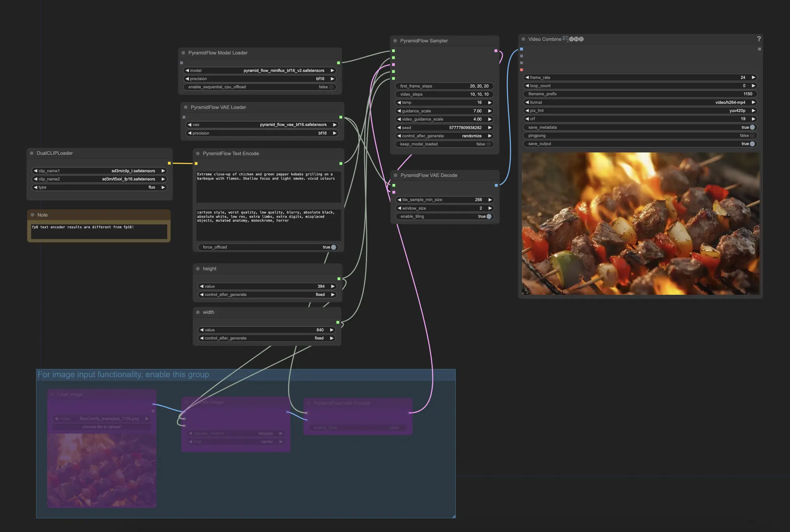790x532 pixels.
Task: Increase guidance_scale with the right arrow
Action: [490, 111]
